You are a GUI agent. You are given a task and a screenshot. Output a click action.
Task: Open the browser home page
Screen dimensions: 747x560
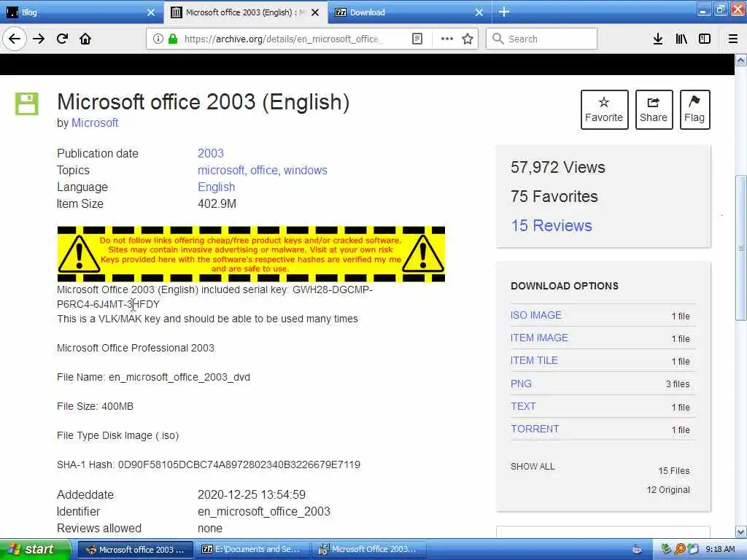[x=85, y=39]
